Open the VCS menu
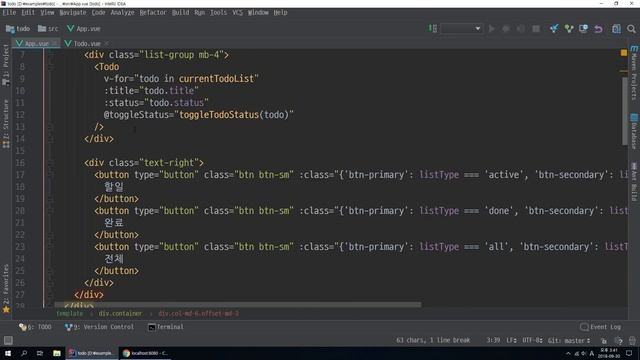Image resolution: width=640 pixels, height=360 pixels. (238, 13)
